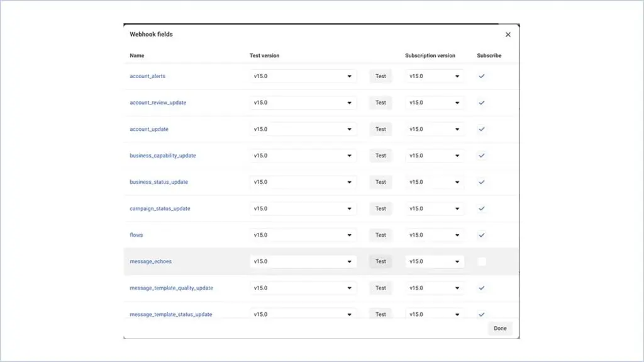This screenshot has width=644, height=362.
Task: Open subscription version dropdown for flows
Action: [435, 235]
